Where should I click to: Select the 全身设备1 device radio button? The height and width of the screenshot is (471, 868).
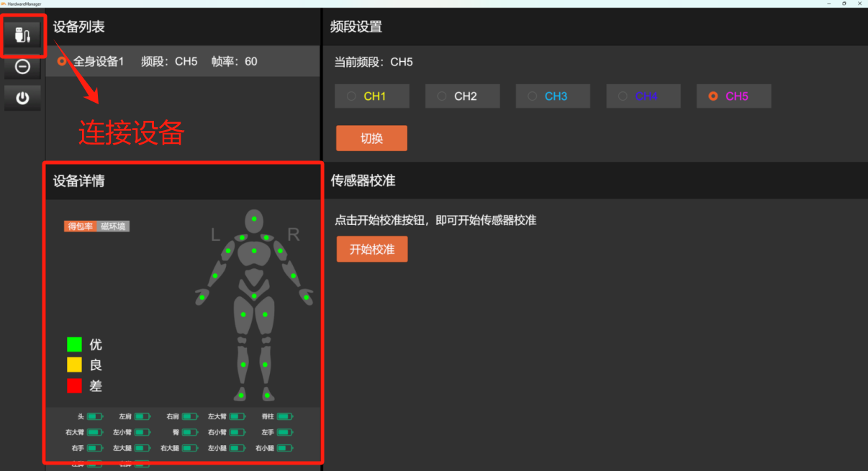[x=62, y=62]
